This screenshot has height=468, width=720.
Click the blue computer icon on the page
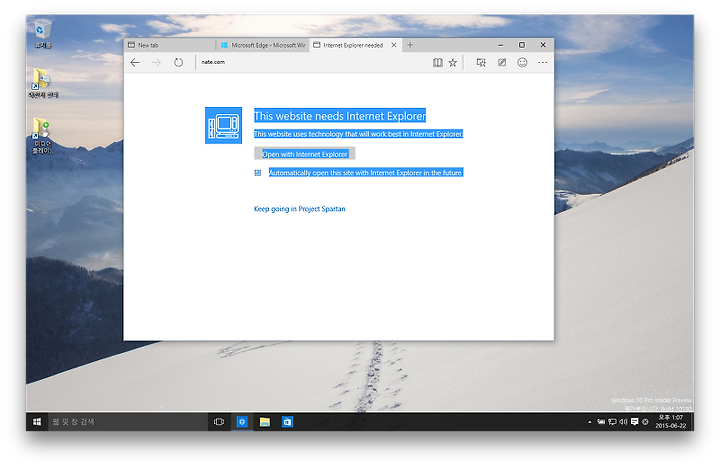click(223, 125)
